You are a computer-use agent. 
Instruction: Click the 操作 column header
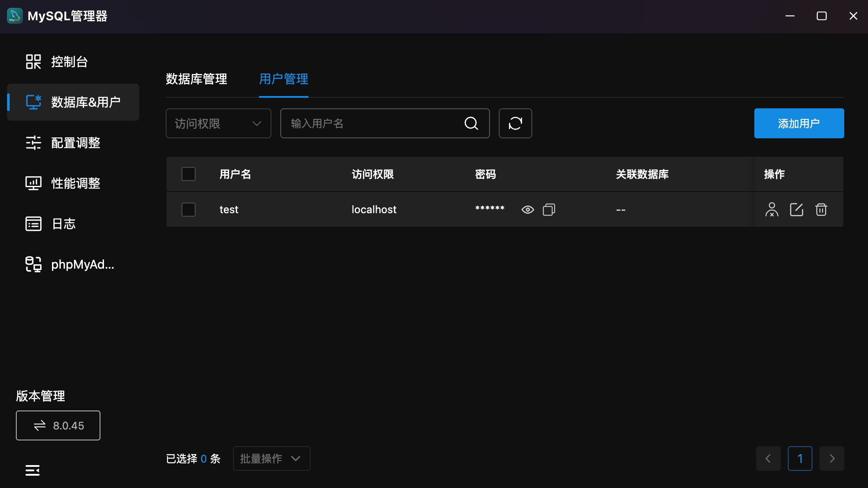(x=775, y=174)
